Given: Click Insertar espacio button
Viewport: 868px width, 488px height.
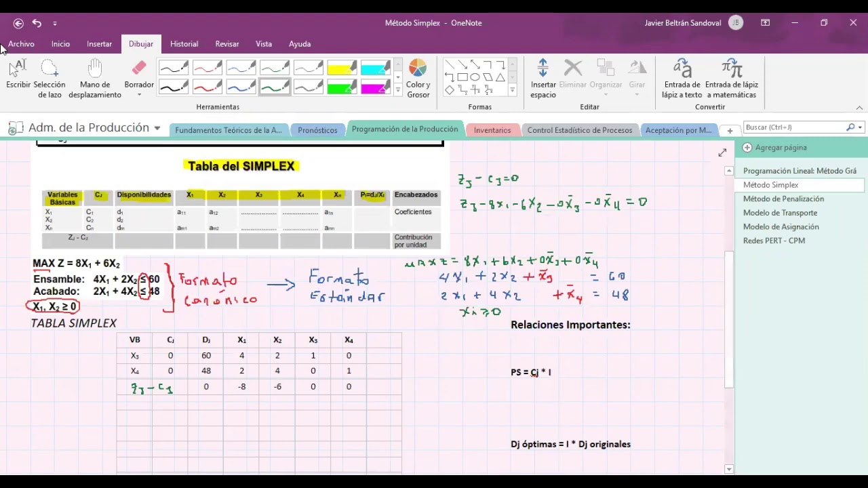Looking at the screenshot, I should (542, 79).
